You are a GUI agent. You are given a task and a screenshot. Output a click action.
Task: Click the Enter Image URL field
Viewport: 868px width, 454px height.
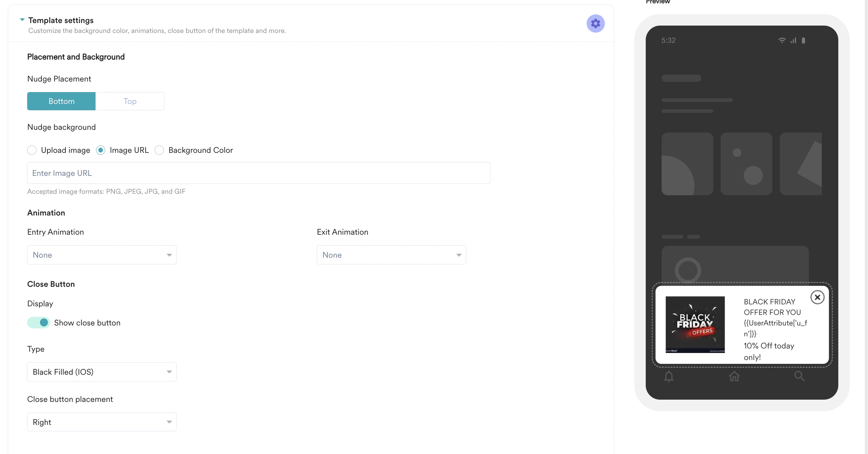tap(258, 173)
